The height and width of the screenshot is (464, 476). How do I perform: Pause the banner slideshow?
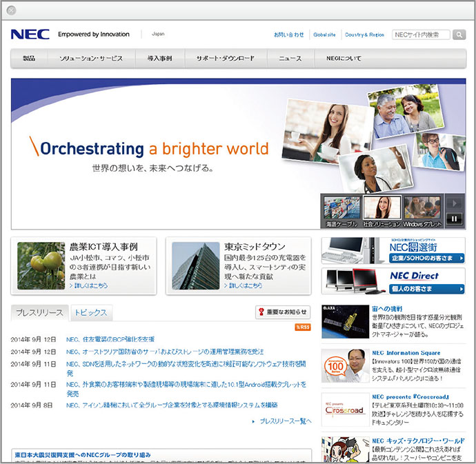click(454, 219)
